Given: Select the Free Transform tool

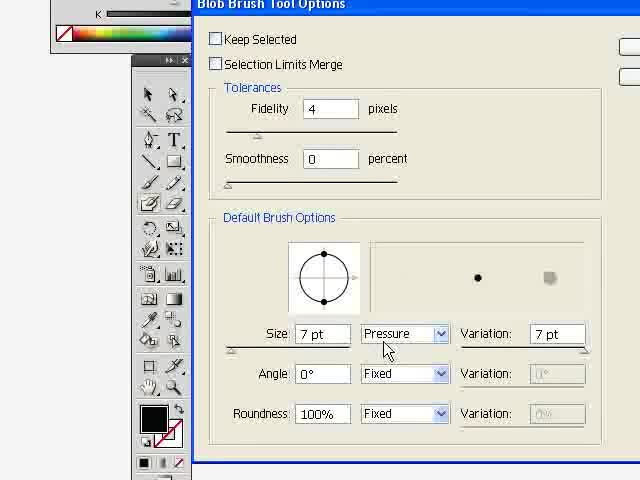Looking at the screenshot, I should (x=174, y=249).
